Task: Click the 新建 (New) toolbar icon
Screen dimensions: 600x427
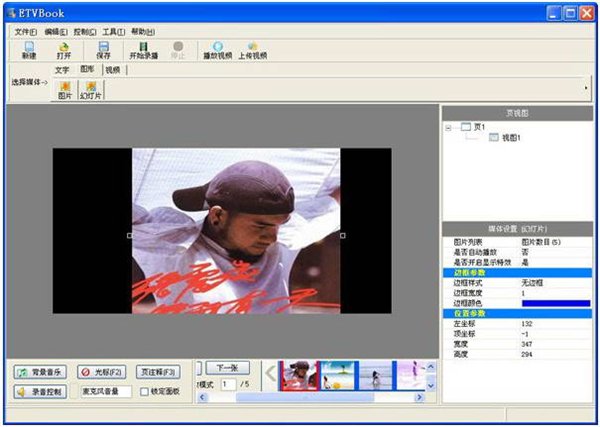Action: (29, 49)
